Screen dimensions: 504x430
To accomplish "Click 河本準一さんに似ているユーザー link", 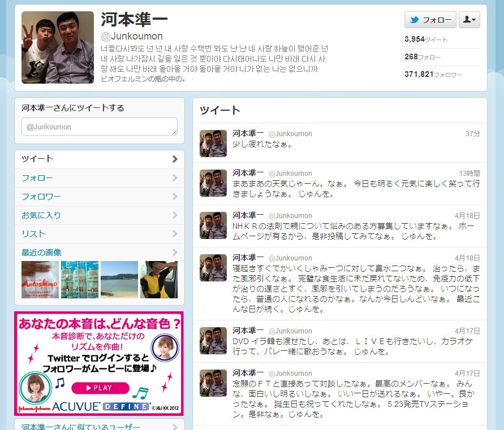I will click(81, 427).
